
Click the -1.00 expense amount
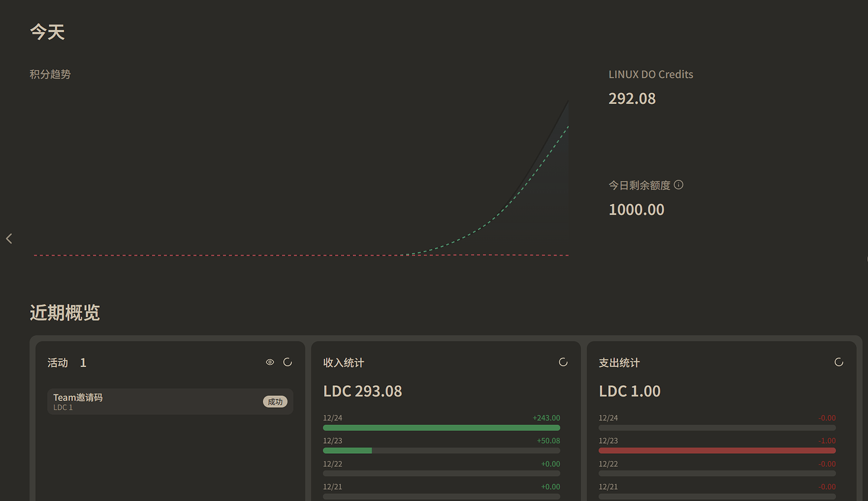[827, 441]
